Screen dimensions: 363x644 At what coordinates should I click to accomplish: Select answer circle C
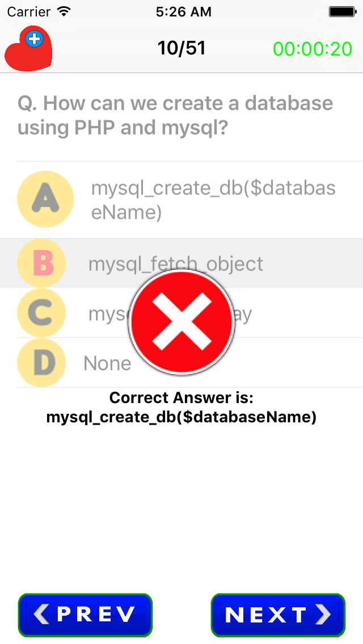[x=42, y=313]
